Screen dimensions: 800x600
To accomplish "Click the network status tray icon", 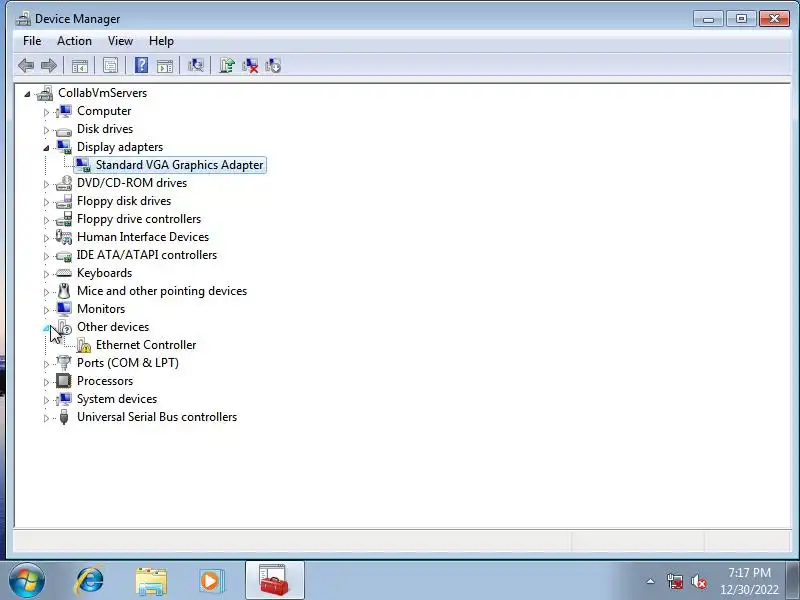I will (x=675, y=581).
